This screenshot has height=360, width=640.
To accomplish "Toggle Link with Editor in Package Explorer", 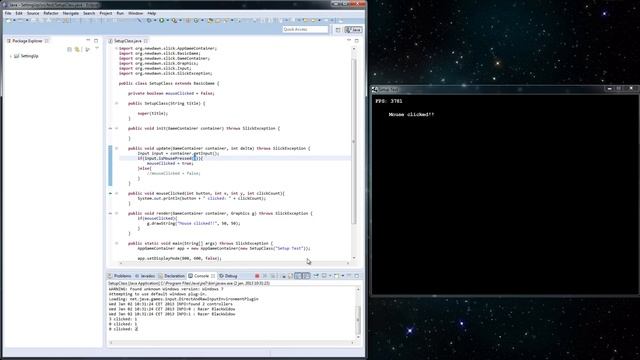I will [77, 49].
